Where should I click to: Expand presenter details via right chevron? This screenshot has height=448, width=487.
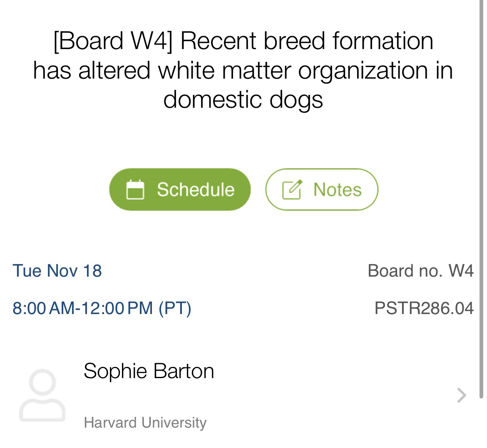click(x=461, y=395)
